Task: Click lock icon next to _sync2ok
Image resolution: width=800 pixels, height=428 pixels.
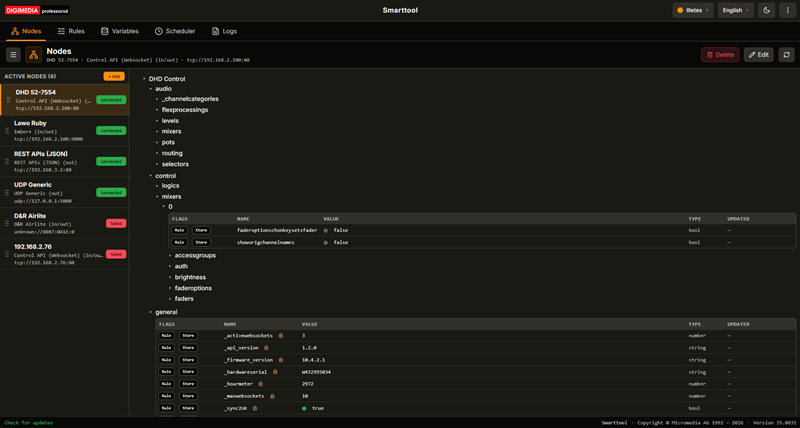Action: [255, 408]
